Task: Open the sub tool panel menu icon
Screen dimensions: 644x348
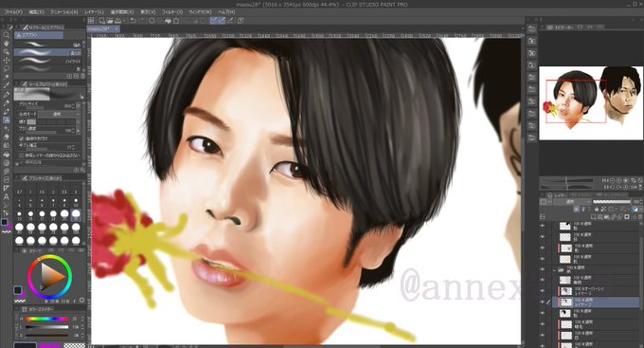Action: 17,27
